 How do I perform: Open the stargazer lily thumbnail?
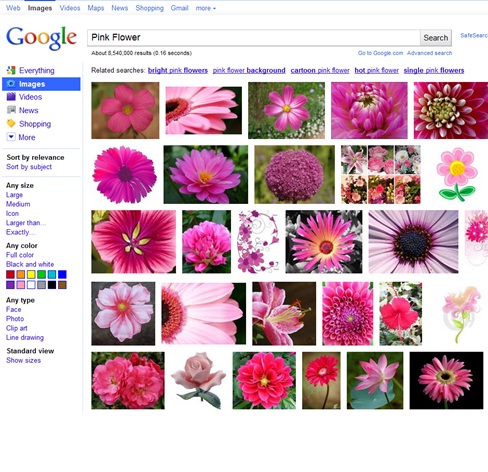coord(284,313)
